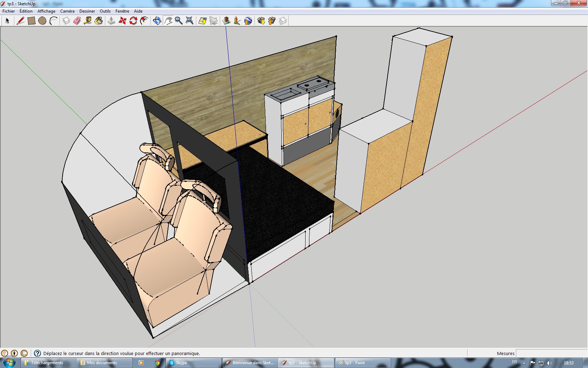Pick the red pencil Line tool
588x368 pixels.
point(20,21)
